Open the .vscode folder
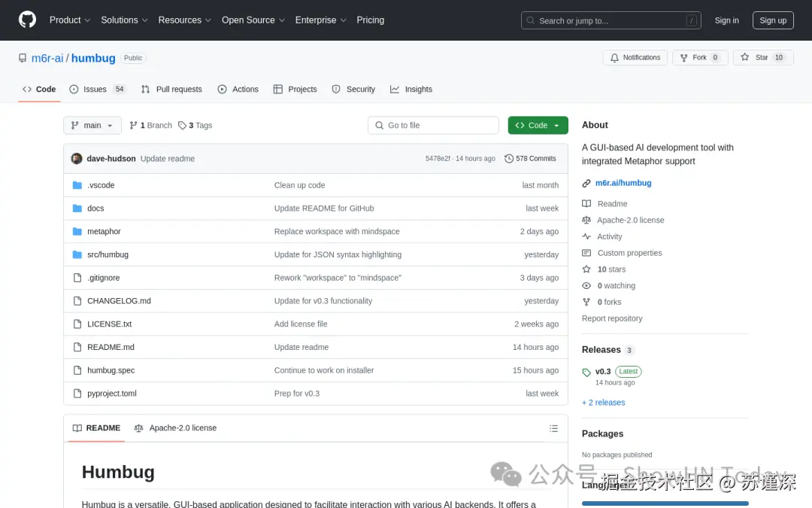Screen dimensions: 812x508 coord(101,185)
